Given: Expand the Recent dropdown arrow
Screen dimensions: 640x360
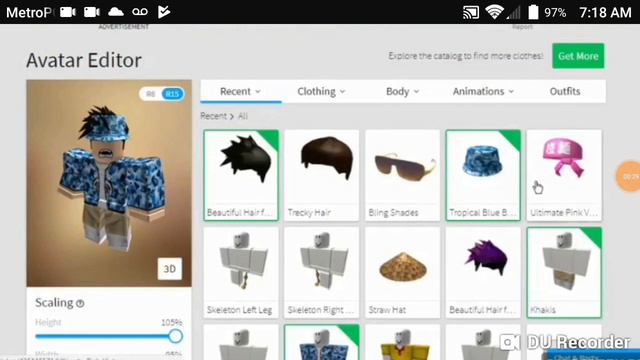Looking at the screenshot, I should [258, 92].
